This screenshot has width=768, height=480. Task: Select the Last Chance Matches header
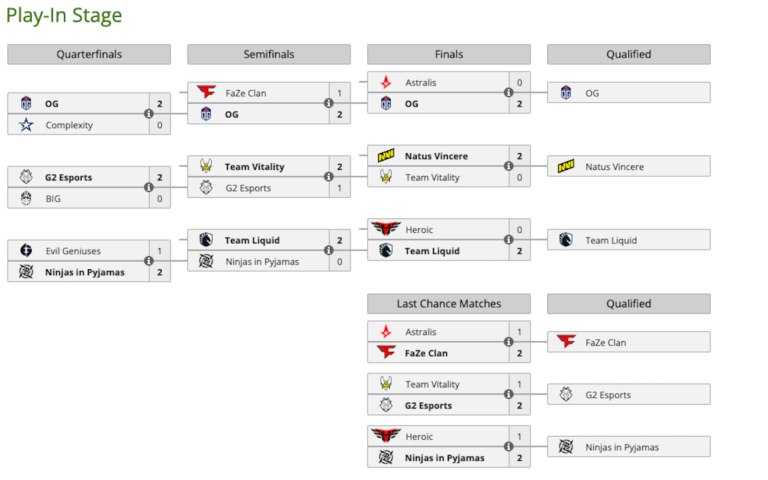coord(449,303)
